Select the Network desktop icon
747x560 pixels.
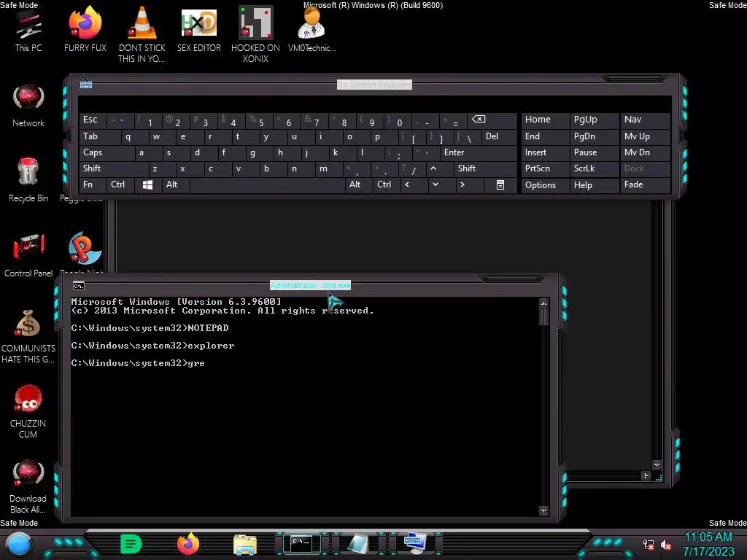click(x=28, y=106)
